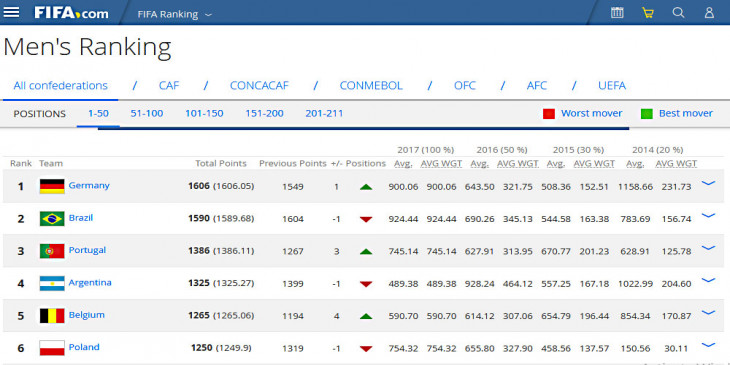The image size is (730, 365).
Task: Click Poland's red down arrow
Action: [x=366, y=349]
